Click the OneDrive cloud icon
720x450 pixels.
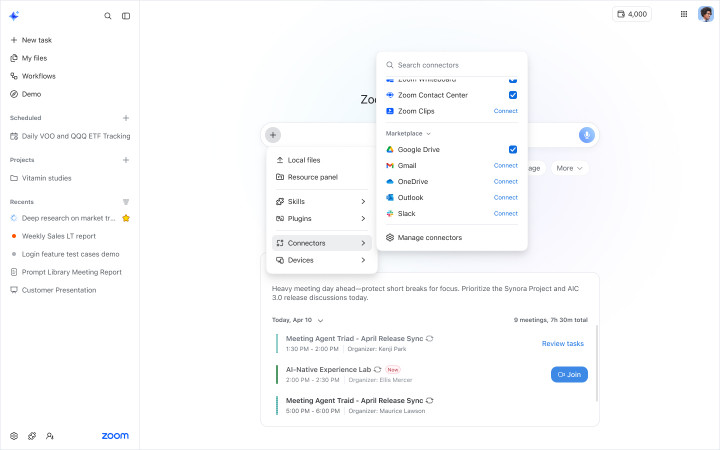(390, 181)
